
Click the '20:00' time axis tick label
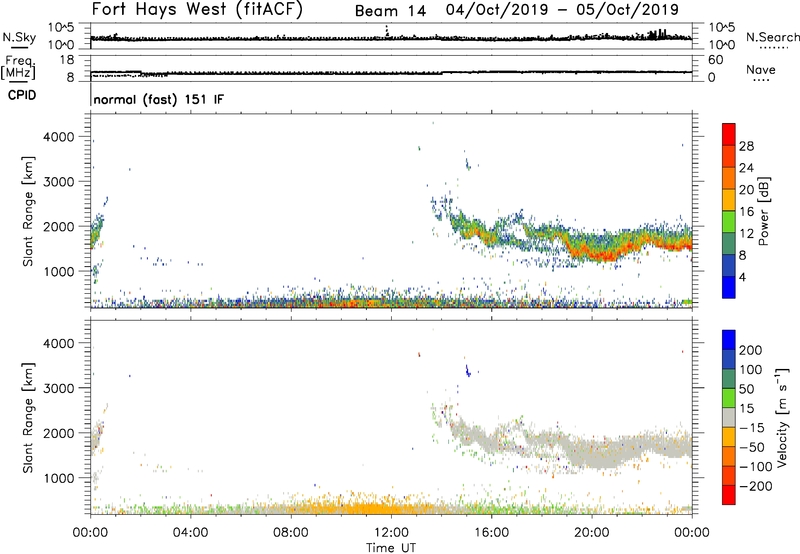(592, 533)
